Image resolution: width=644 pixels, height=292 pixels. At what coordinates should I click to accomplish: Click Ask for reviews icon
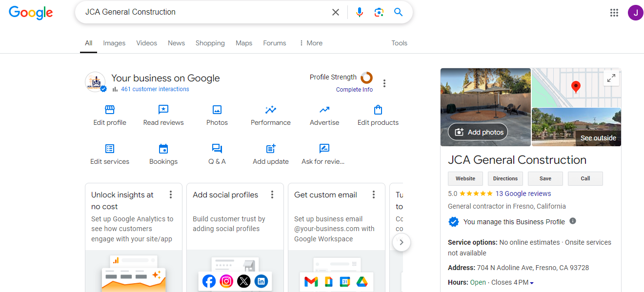coord(324,149)
